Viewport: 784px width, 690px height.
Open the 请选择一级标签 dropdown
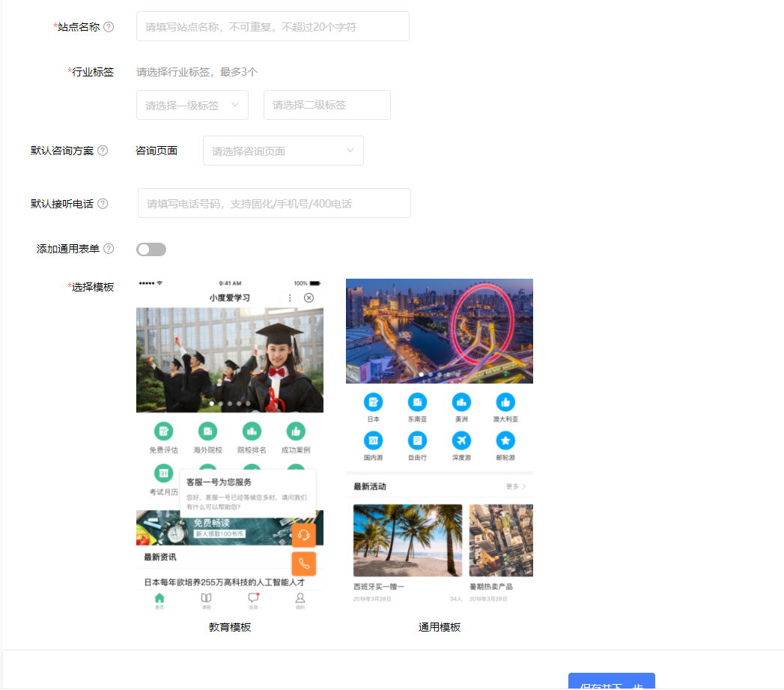[192, 105]
